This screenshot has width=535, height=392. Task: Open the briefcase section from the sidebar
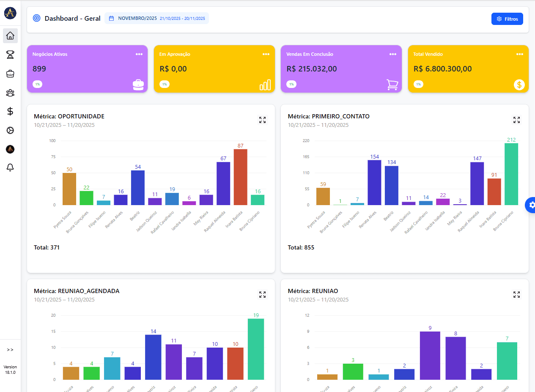[x=10, y=74]
